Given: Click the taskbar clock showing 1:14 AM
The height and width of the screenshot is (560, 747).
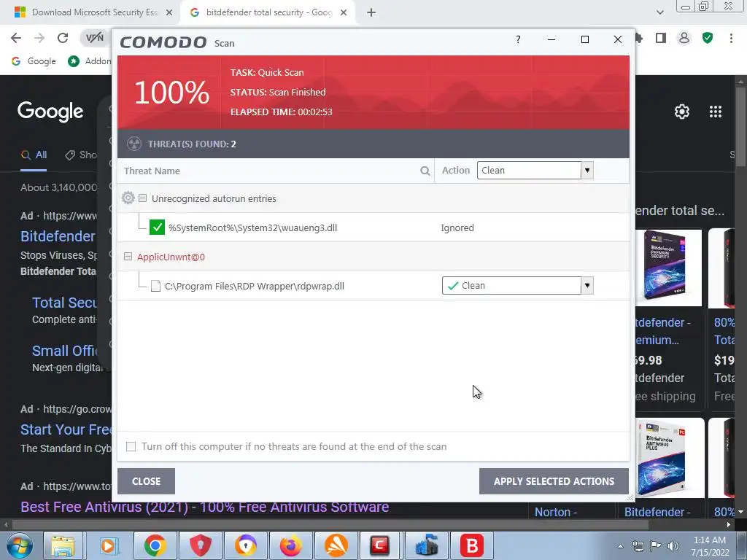Looking at the screenshot, I should 710,546.
